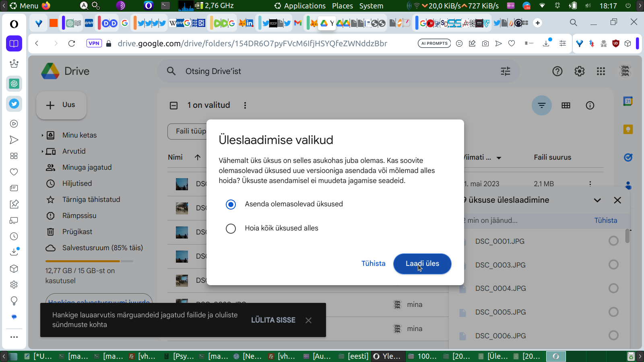Collapse the upload progress panel
This screenshot has height=362, width=644.
597,200
